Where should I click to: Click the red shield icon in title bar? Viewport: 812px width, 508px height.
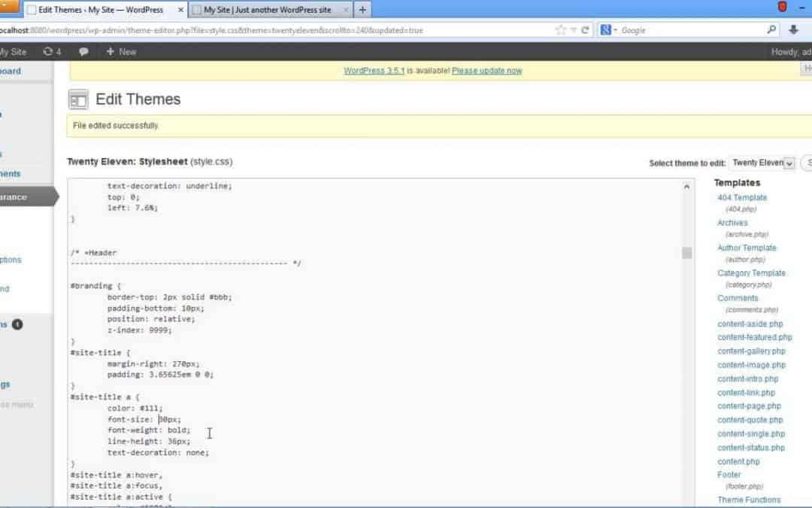coord(782,7)
